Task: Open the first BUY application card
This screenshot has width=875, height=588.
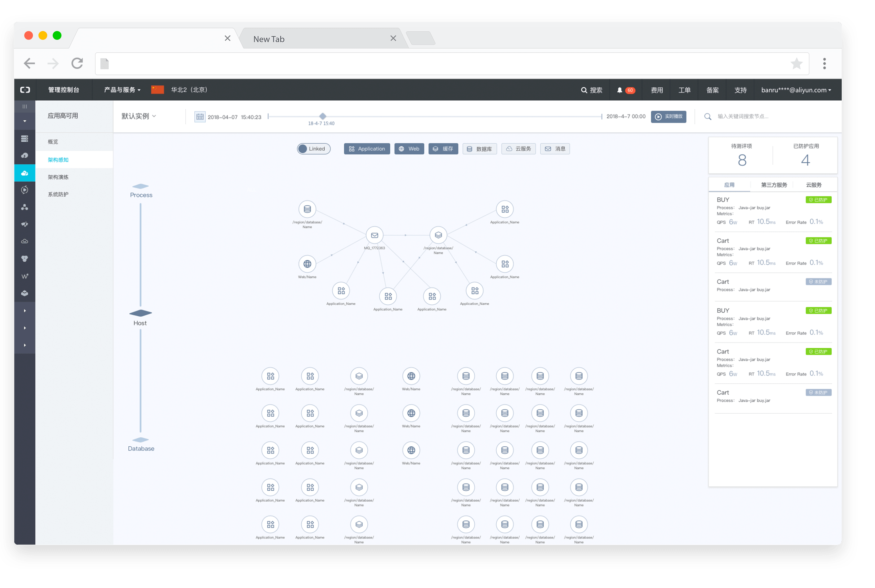Action: [x=773, y=211]
